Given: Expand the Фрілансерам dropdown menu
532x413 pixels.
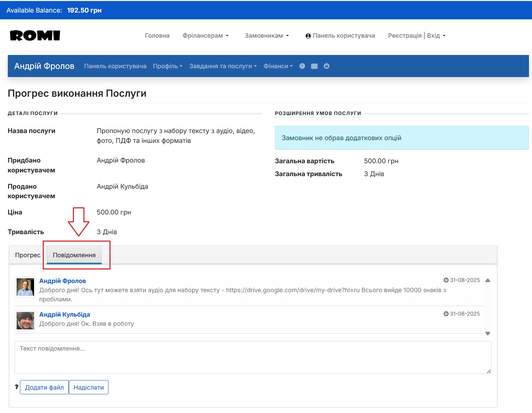Looking at the screenshot, I should [x=205, y=36].
